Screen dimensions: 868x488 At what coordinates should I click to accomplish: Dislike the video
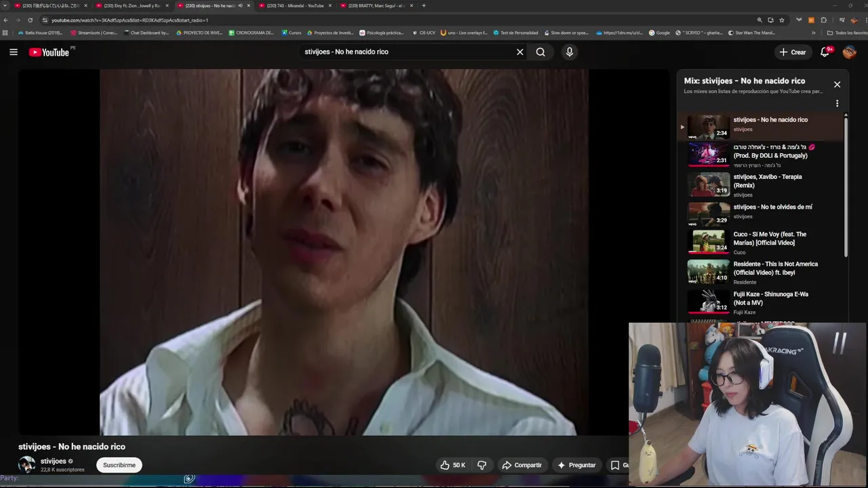pos(482,465)
